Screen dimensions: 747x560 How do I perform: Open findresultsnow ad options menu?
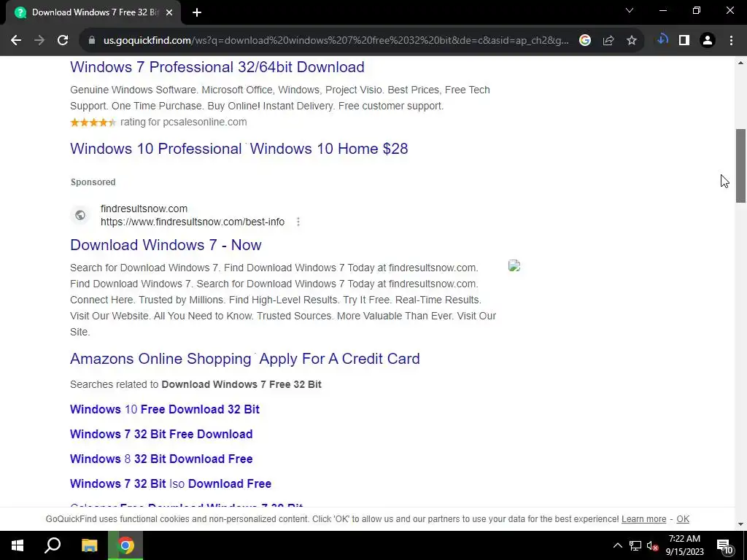[x=298, y=222]
